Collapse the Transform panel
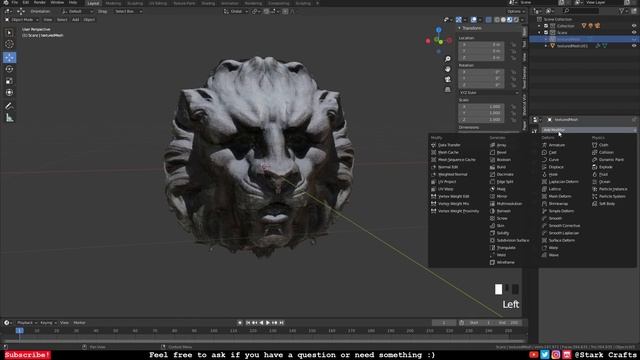 tap(459, 28)
